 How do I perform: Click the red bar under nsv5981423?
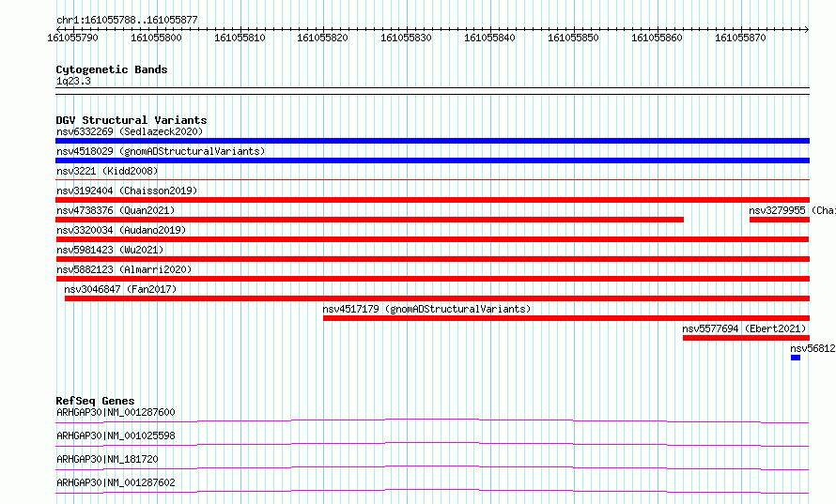[x=432, y=259]
